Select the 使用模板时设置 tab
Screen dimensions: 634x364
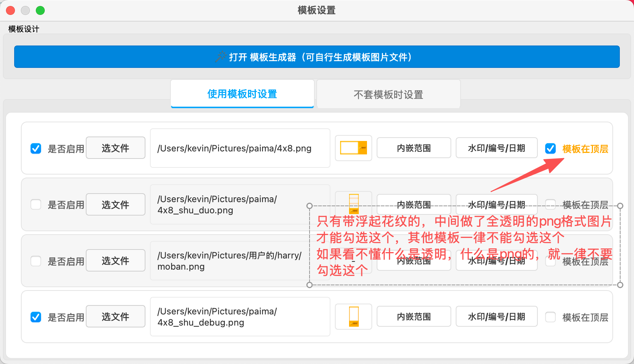tap(242, 94)
